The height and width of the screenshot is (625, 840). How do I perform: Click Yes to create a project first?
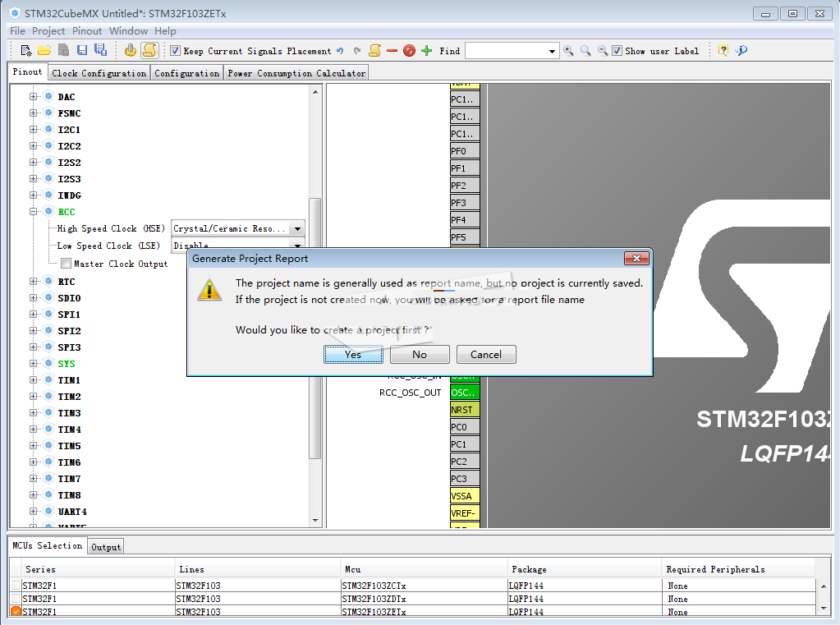point(353,354)
